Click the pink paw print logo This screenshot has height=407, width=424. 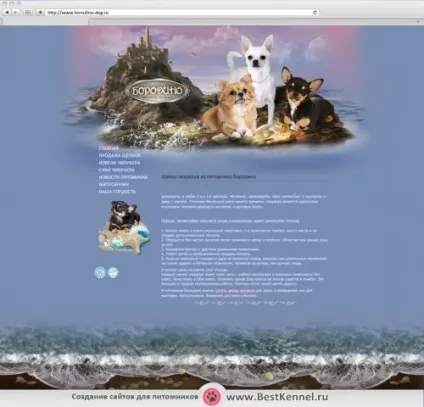click(212, 397)
